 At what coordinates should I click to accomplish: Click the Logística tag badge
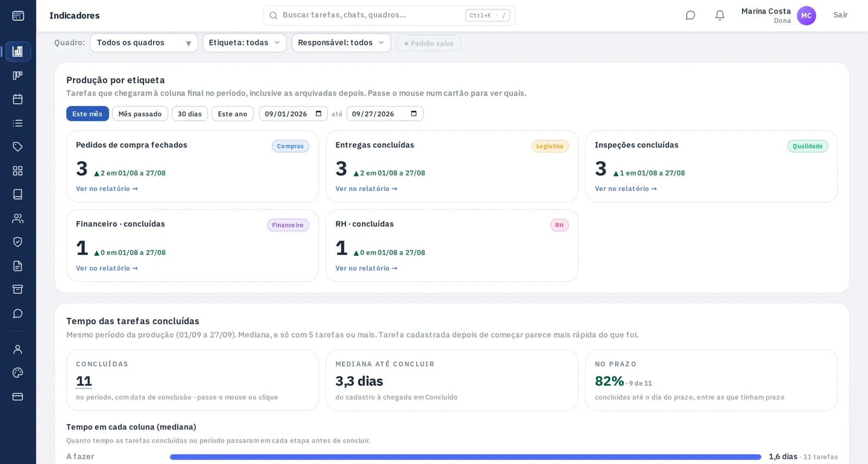(550, 146)
